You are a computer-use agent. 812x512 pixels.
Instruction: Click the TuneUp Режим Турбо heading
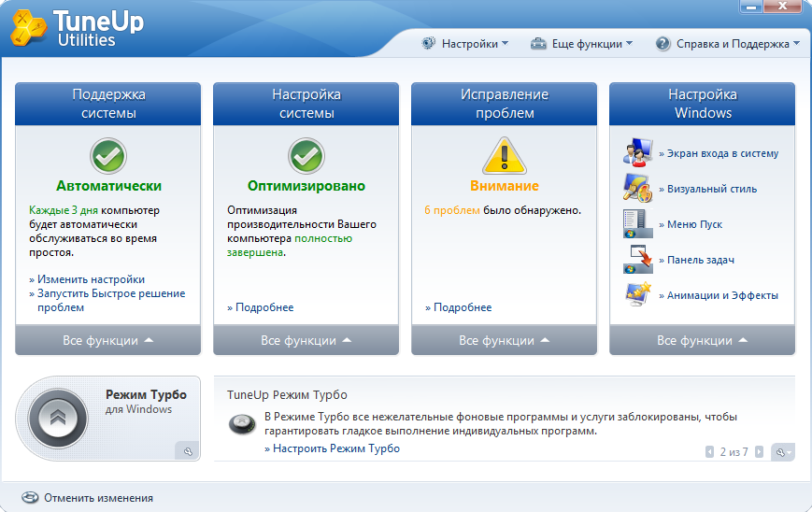point(287,394)
